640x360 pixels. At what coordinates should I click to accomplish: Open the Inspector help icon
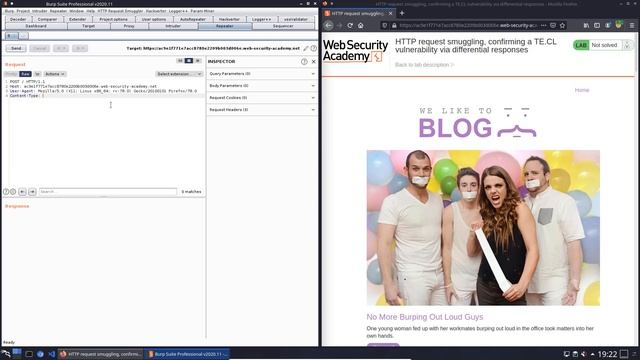click(304, 62)
